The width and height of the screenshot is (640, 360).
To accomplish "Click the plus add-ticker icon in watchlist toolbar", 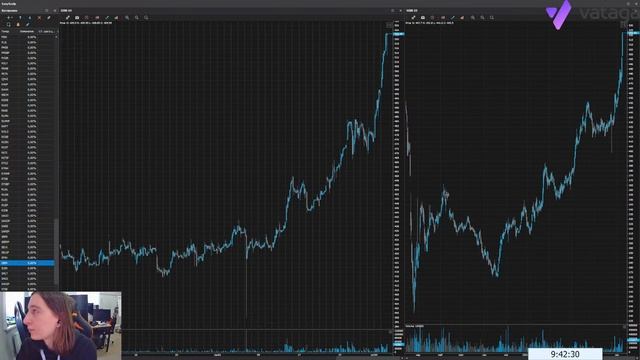I will [x=9, y=18].
